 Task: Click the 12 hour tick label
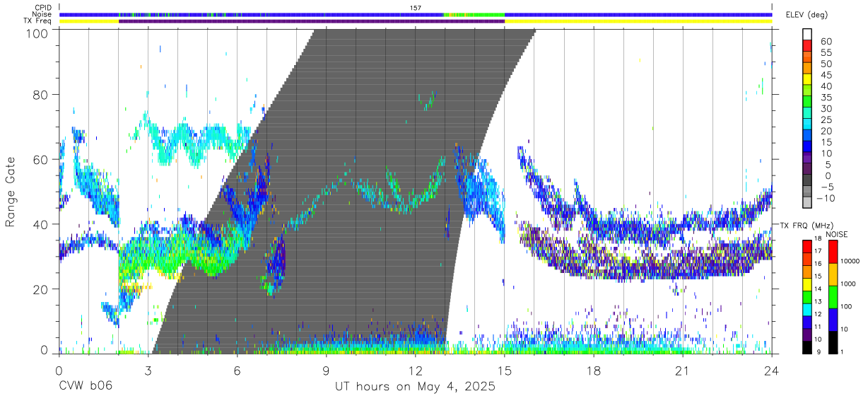tap(416, 371)
